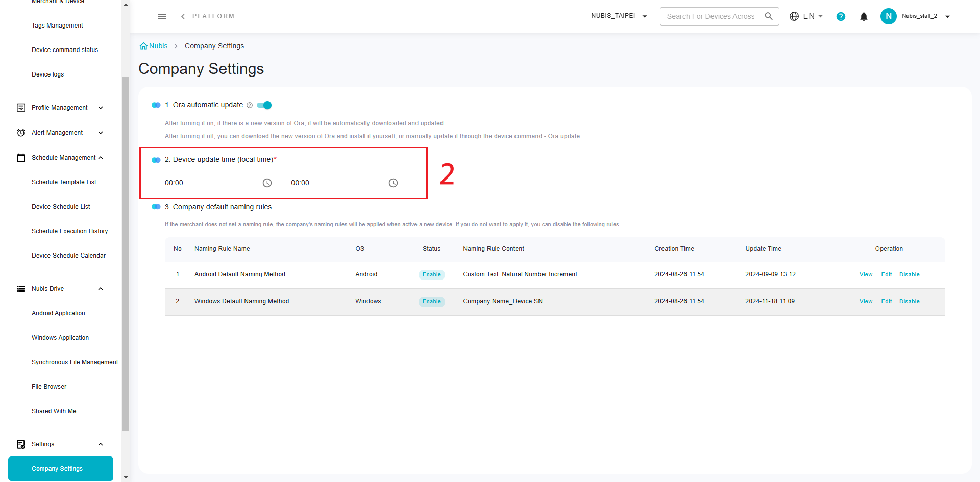
Task: Select Company Settings in sidebar
Action: point(61,469)
